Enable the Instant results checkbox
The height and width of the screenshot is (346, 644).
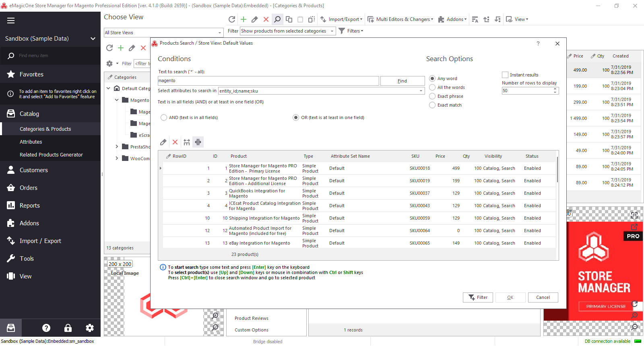pos(505,75)
